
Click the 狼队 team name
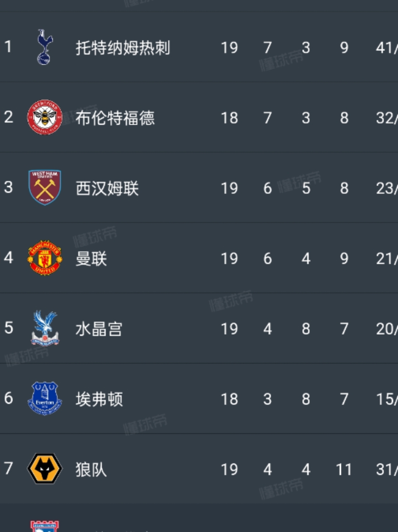pyautogui.click(x=90, y=469)
